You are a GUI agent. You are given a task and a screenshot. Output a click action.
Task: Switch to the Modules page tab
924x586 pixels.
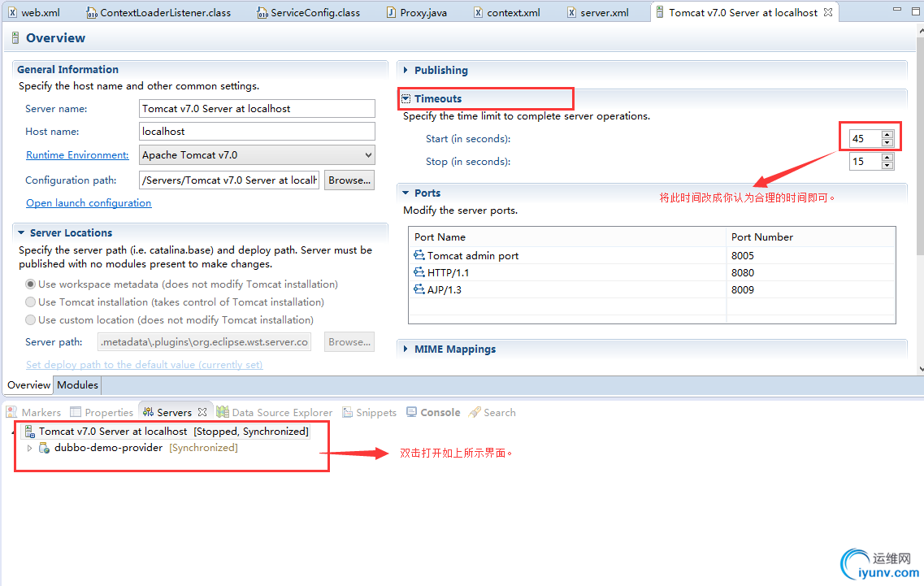(77, 385)
